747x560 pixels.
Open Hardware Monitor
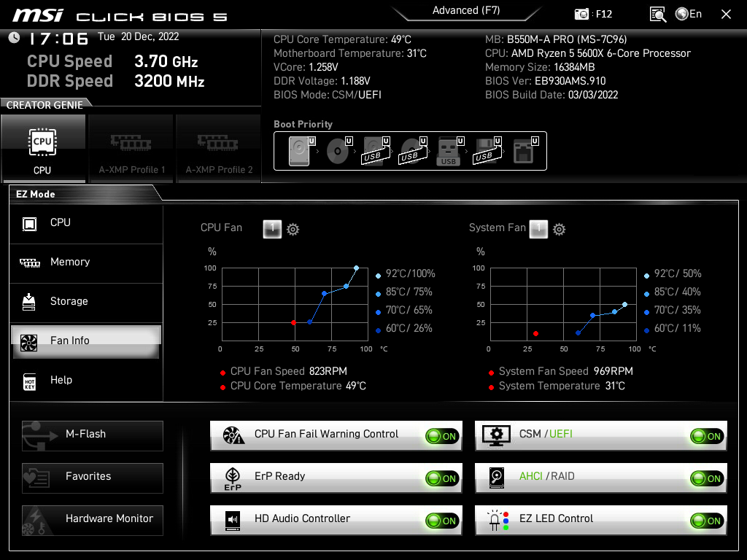[x=93, y=520]
